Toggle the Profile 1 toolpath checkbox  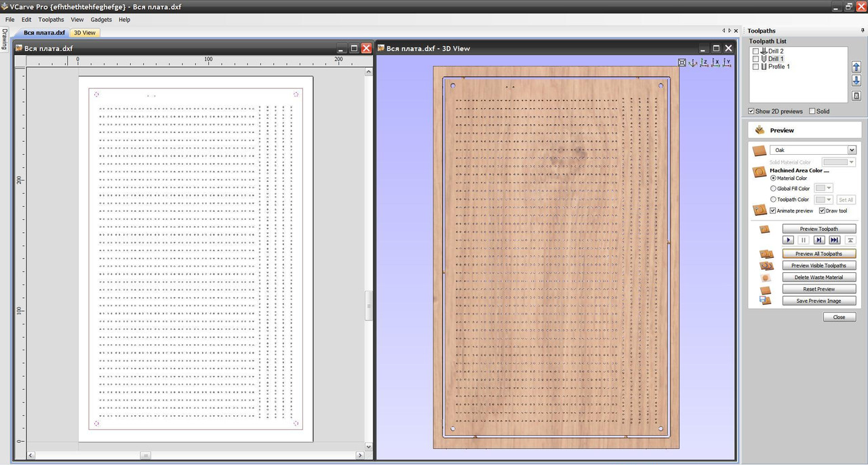[x=755, y=67]
